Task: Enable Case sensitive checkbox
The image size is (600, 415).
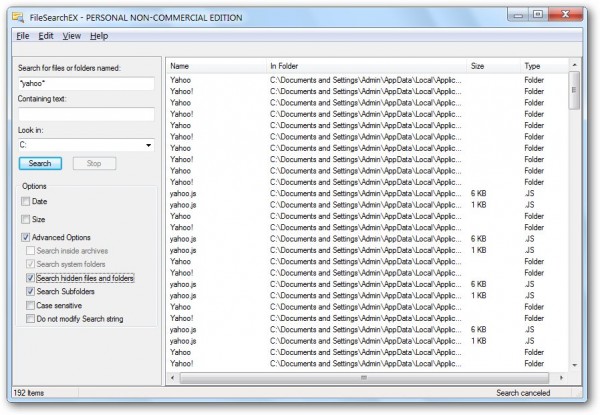Action: 30,305
